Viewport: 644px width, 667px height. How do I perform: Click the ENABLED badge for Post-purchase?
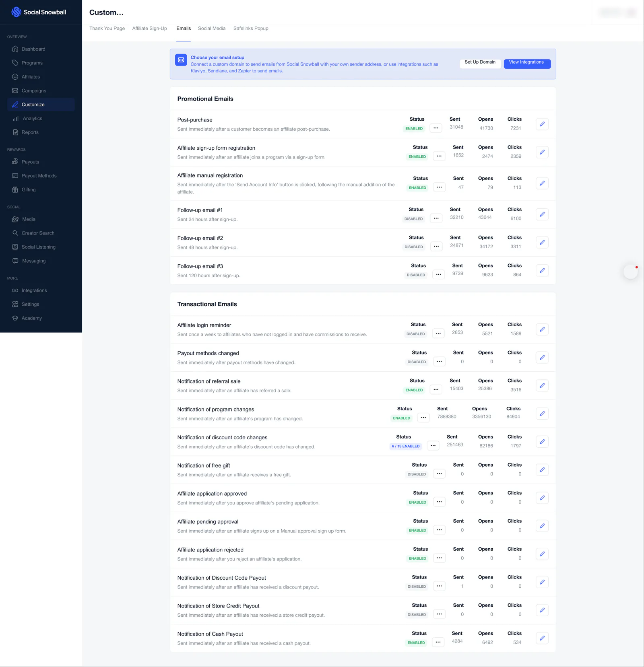pos(414,129)
